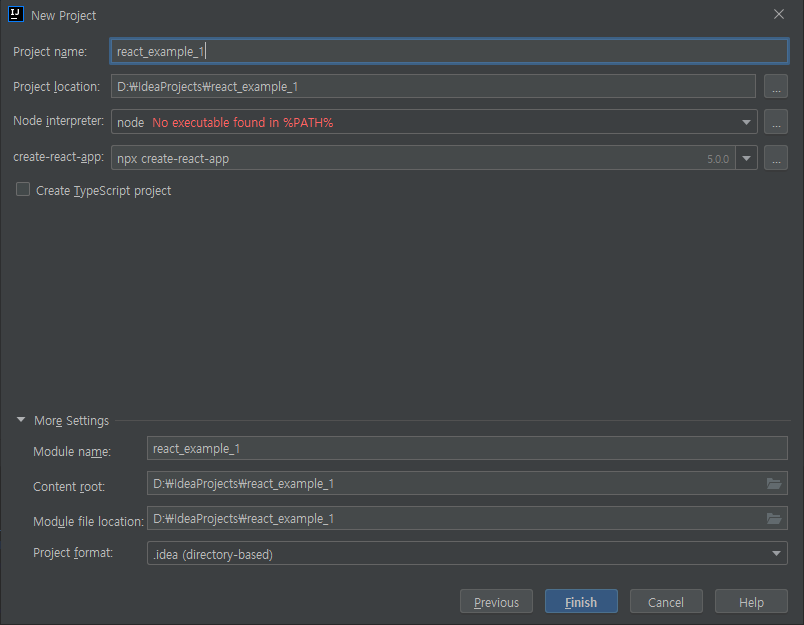Open the Node interpreter dropdown list

coord(746,122)
